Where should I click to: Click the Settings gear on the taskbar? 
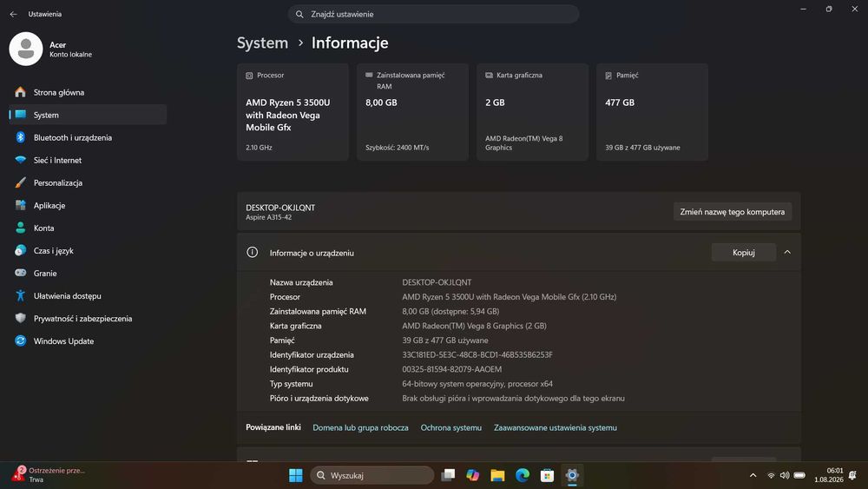572,475
